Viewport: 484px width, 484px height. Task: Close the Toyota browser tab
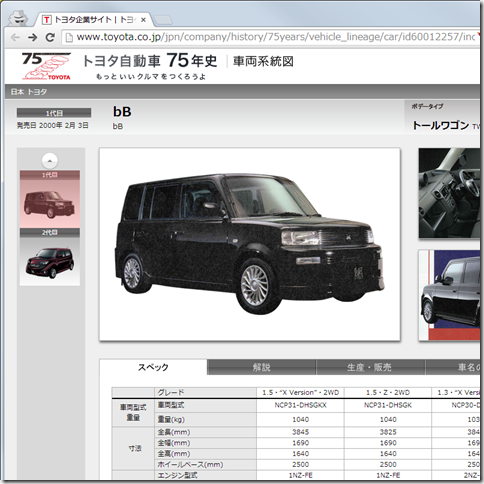coord(143,20)
